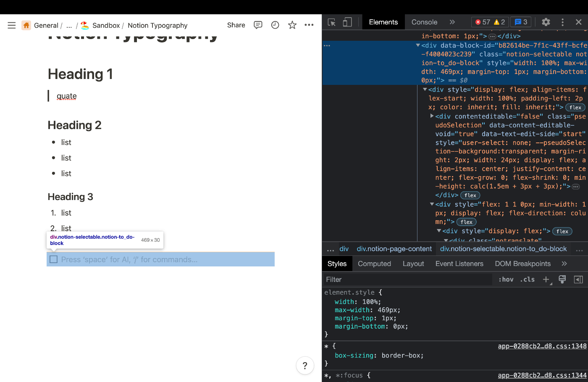Collapse the display flex align-items div node
The height and width of the screenshot is (382, 588).
tap(425, 90)
